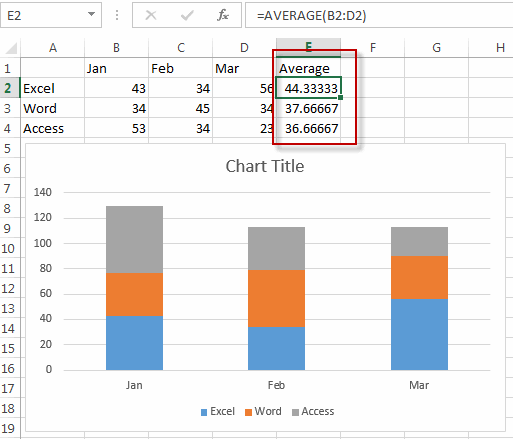Select the gray Access segment of Jan bar
This screenshot has width=513, height=439.
tap(134, 239)
